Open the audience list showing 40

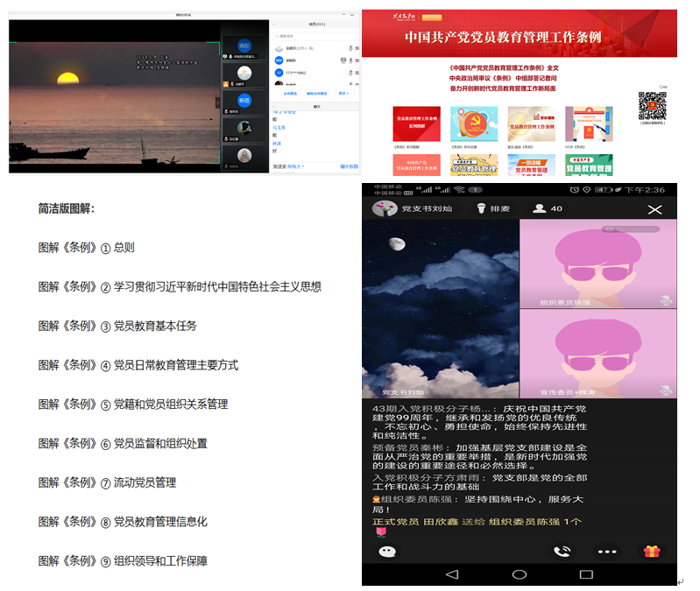click(548, 208)
